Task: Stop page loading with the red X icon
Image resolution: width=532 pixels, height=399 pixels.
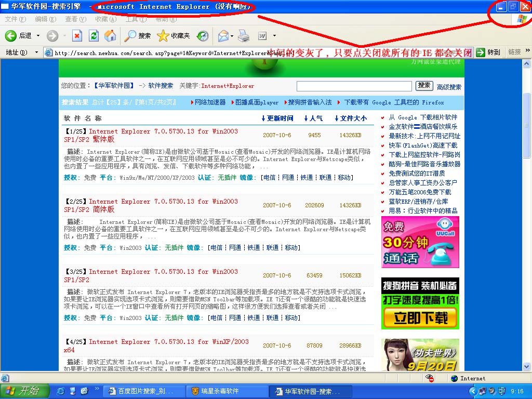Action: click(77, 36)
